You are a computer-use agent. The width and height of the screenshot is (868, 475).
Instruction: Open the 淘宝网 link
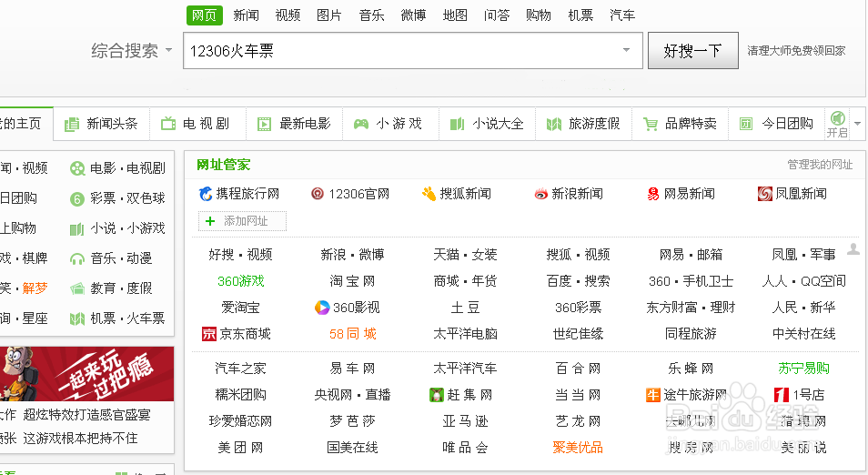pos(352,281)
